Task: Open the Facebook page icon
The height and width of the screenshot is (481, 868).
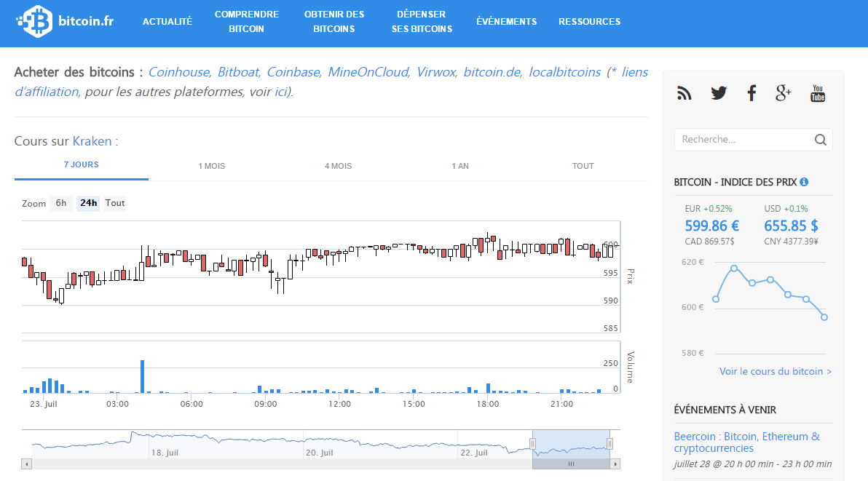Action: point(751,93)
